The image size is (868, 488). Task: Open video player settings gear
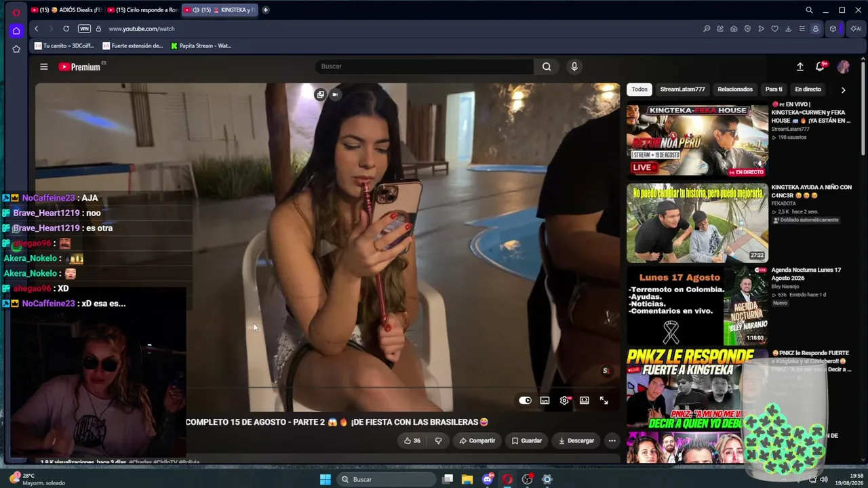click(564, 401)
